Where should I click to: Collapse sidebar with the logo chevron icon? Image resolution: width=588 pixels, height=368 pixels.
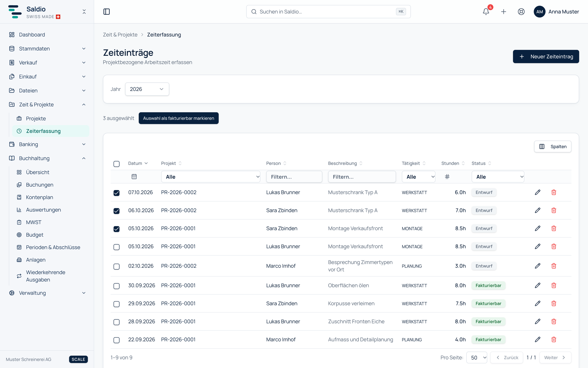point(84,12)
